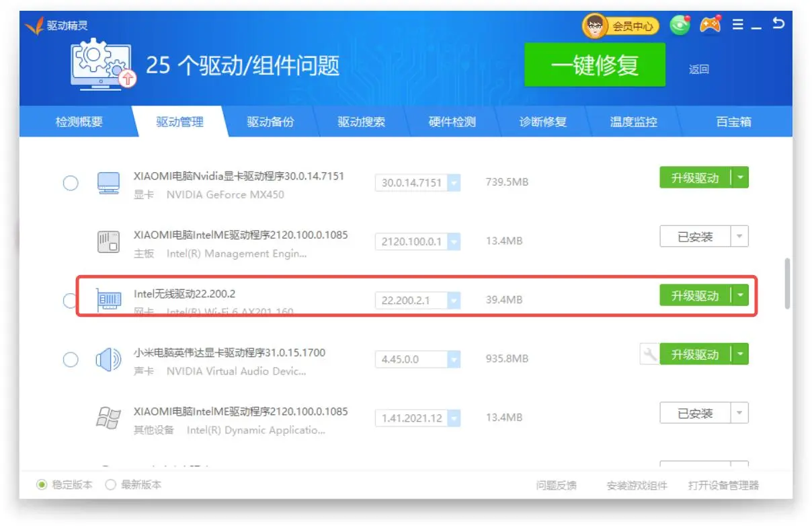
Task: Open the 打开设备管理器 link
Action: pos(723,486)
